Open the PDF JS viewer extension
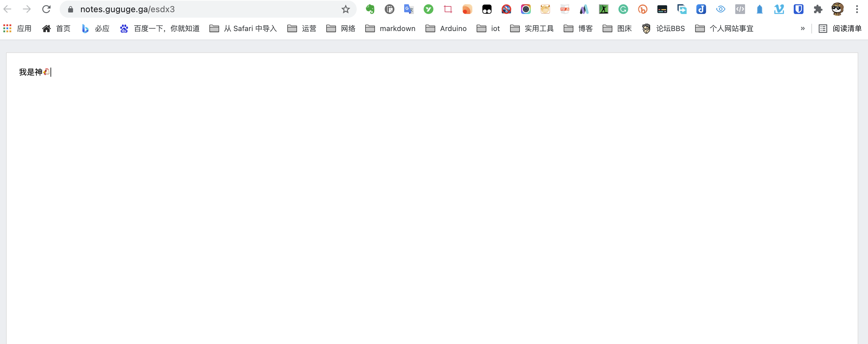The image size is (868, 344). 565,9
